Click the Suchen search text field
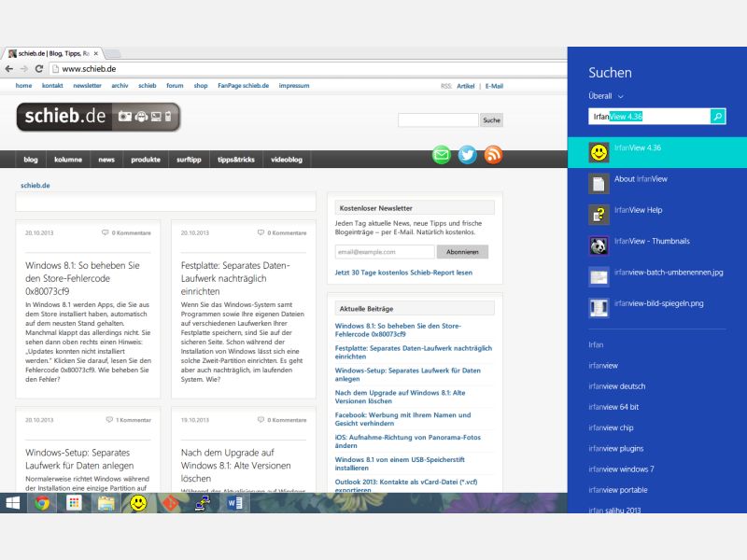This screenshot has height=560, width=747. click(649, 116)
